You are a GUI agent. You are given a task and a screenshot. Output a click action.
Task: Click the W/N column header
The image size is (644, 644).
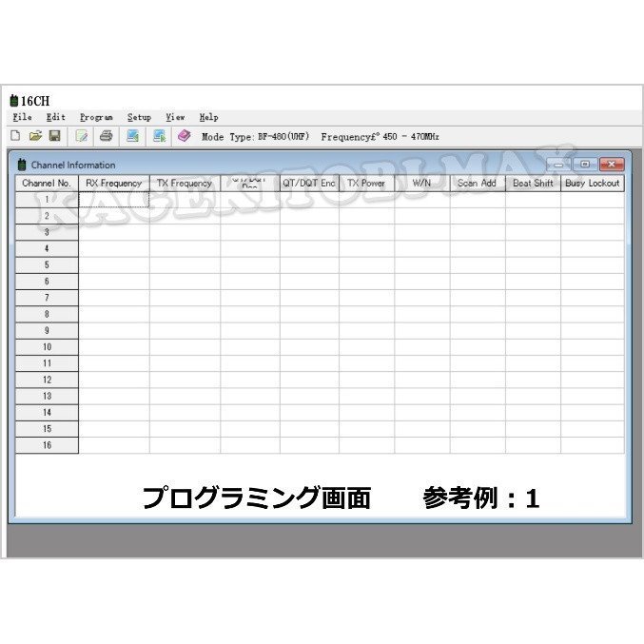pos(422,184)
